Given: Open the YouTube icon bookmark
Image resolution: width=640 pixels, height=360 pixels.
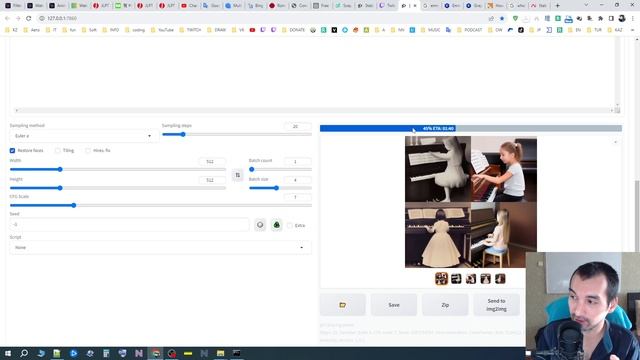Looking at the screenshot, I should [x=252, y=30].
